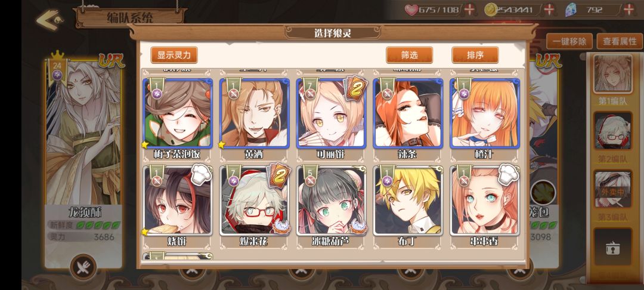The width and height of the screenshot is (644, 290).
Task: Switch to 第2编队 team
Action: pyautogui.click(x=613, y=131)
